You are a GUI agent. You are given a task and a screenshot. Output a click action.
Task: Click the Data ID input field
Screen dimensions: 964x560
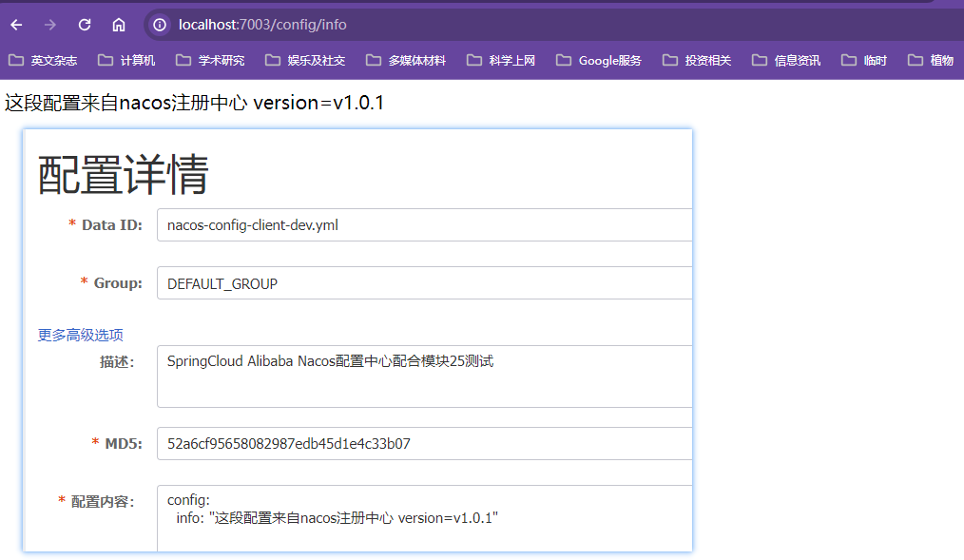point(424,225)
